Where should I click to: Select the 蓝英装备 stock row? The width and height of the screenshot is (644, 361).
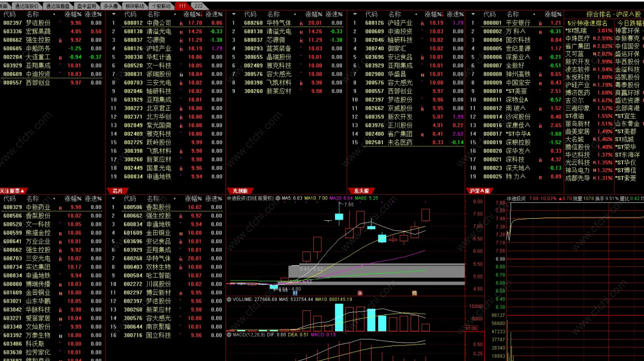coord(287,48)
